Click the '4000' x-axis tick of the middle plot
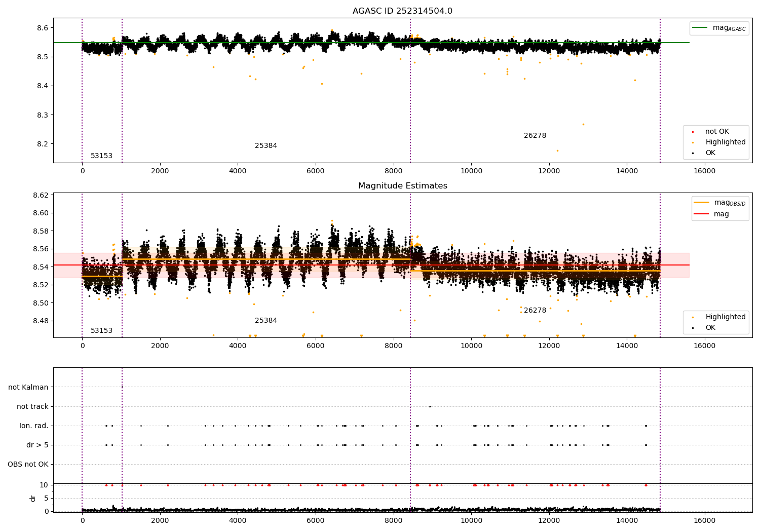Image resolution: width=760 pixels, height=532 pixels. point(238,346)
